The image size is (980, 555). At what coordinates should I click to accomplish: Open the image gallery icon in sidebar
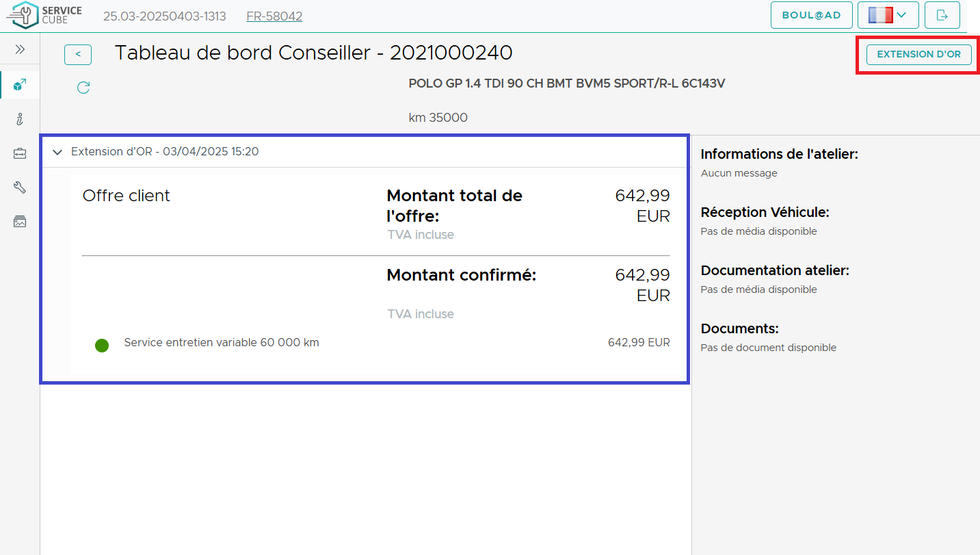[20, 222]
